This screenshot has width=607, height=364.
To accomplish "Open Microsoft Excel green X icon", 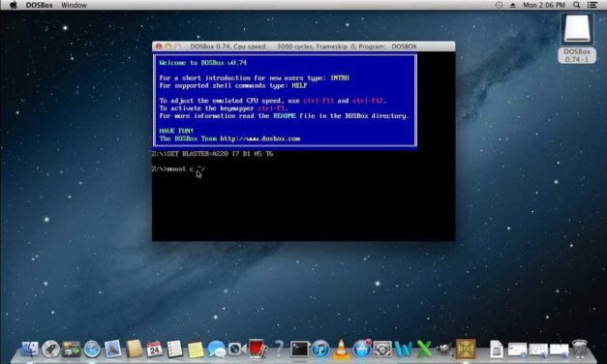I will click(424, 349).
